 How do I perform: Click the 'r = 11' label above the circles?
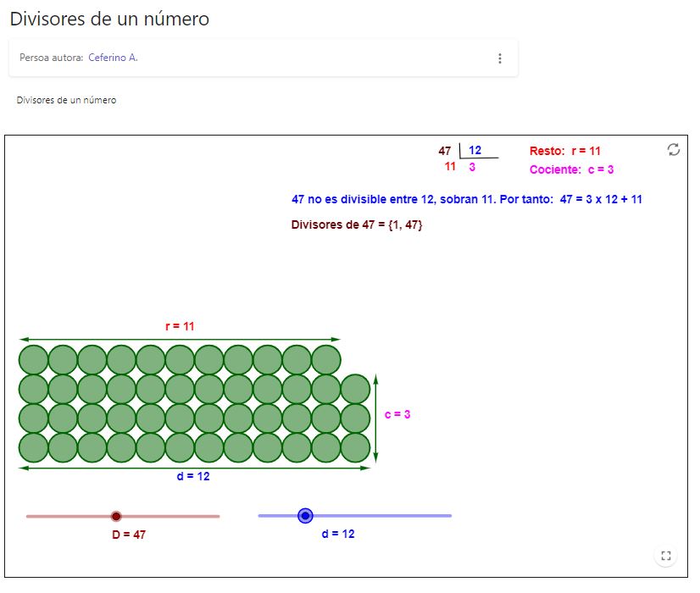[180, 326]
